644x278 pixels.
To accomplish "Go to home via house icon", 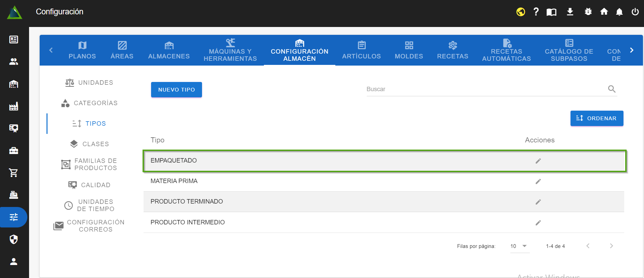I will 604,12.
